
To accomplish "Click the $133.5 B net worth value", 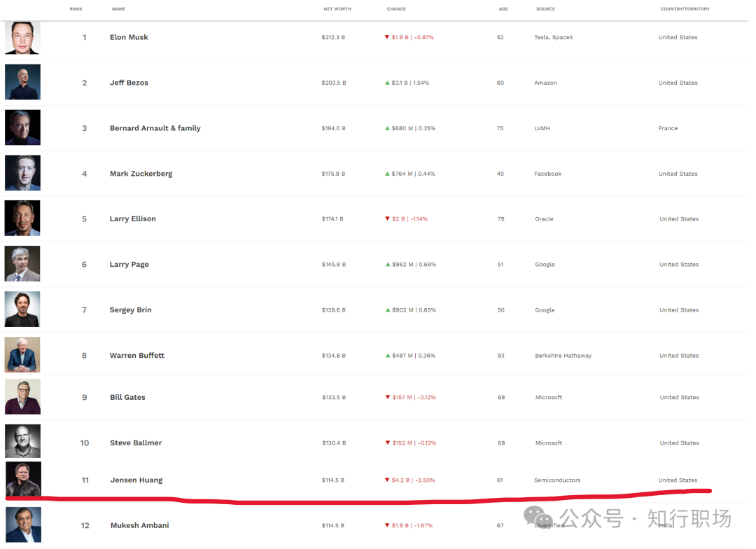I will tap(334, 398).
